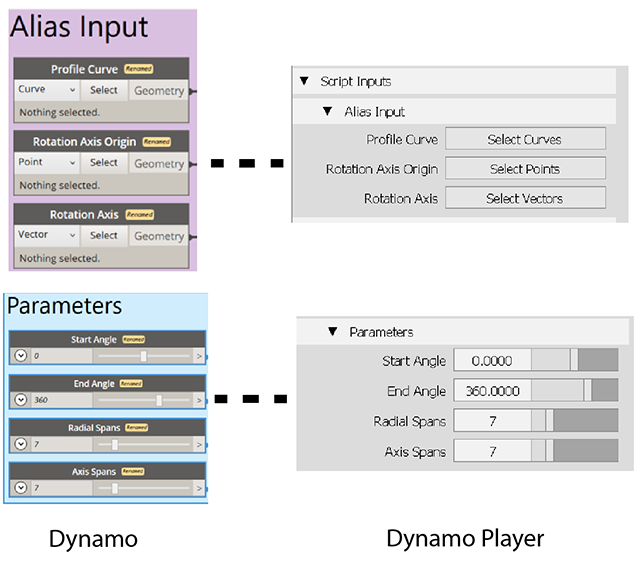Viewport: 640px width, 568px height.
Task: Click the End Angle node value field showing 360
Action: coord(61,400)
